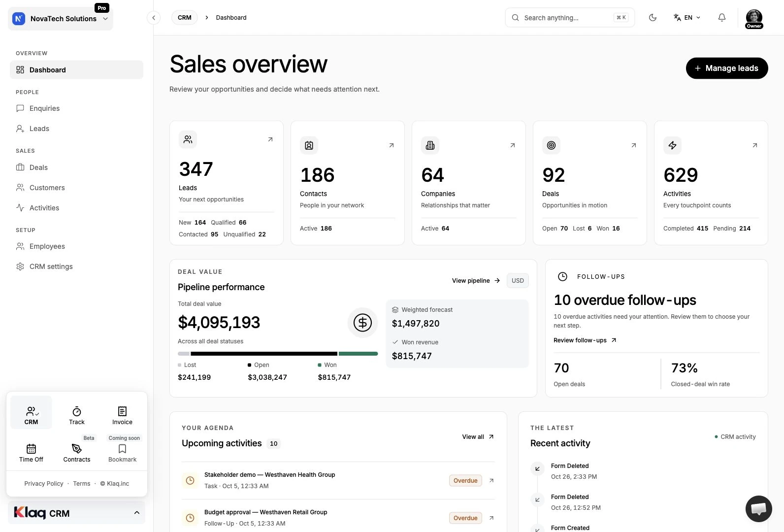This screenshot has width=784, height=532.
Task: Open the Contracts beta app
Action: pyautogui.click(x=77, y=453)
